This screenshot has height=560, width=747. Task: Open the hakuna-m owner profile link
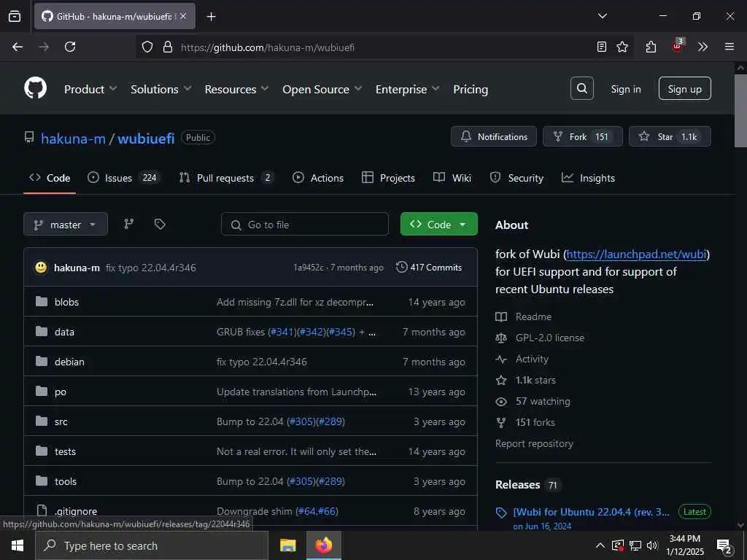pyautogui.click(x=73, y=138)
